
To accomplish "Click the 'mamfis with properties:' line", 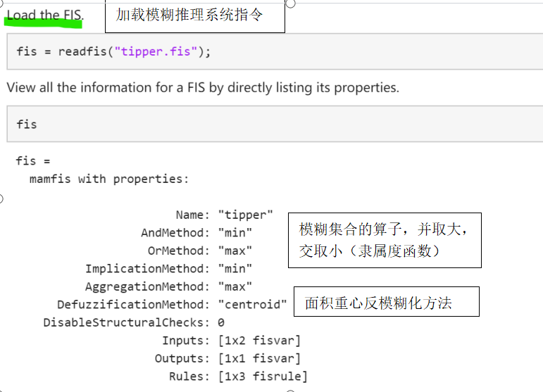I will 109,179.
